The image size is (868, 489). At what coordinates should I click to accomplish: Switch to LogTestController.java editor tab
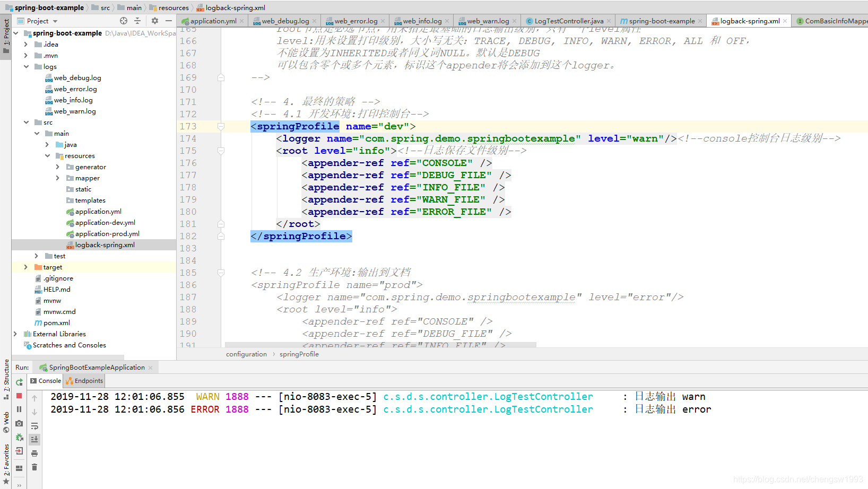(x=569, y=21)
